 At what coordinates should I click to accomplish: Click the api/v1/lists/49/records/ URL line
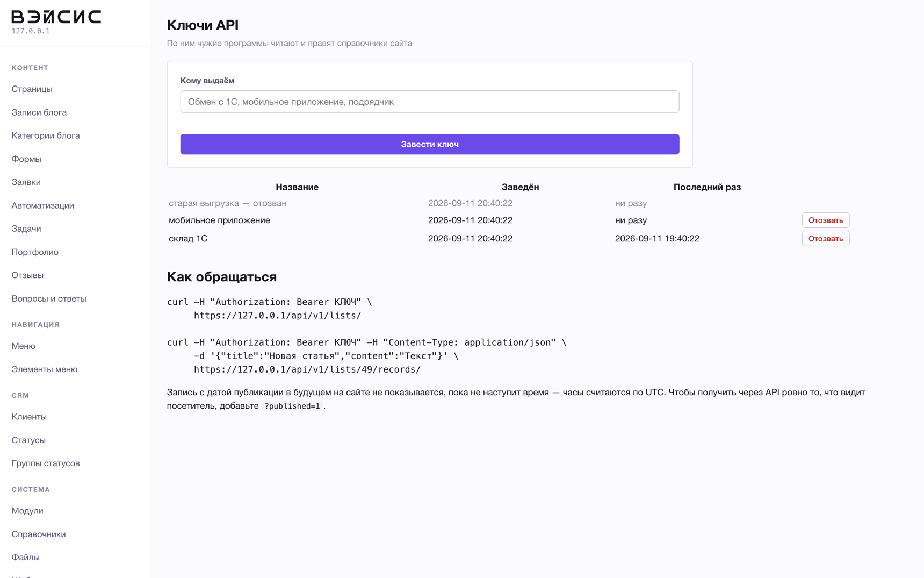click(307, 369)
